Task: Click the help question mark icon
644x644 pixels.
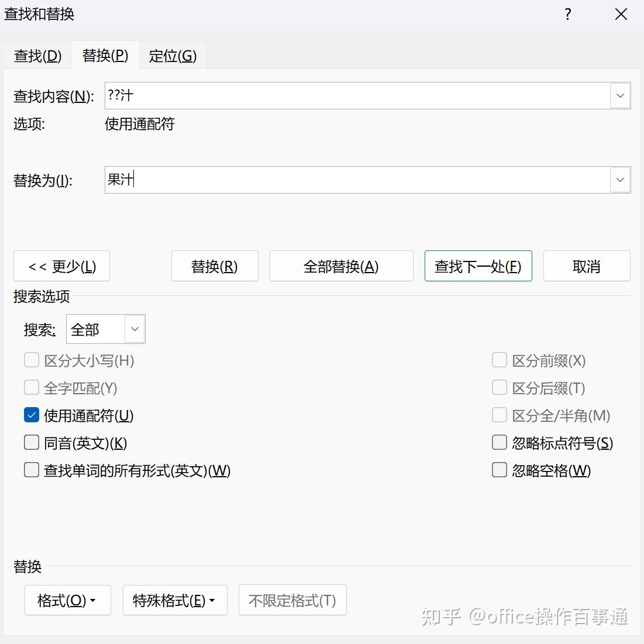Action: [x=567, y=15]
